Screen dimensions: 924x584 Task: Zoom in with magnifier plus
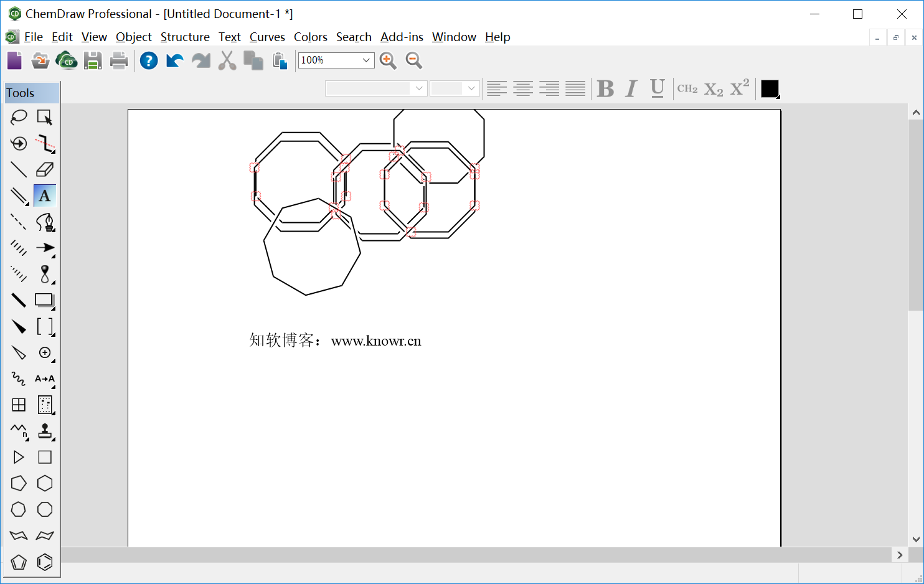tap(388, 60)
